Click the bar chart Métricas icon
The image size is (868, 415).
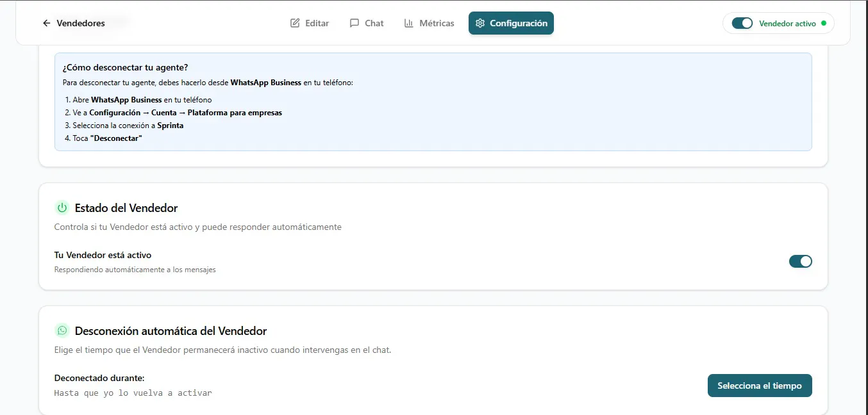tap(408, 23)
